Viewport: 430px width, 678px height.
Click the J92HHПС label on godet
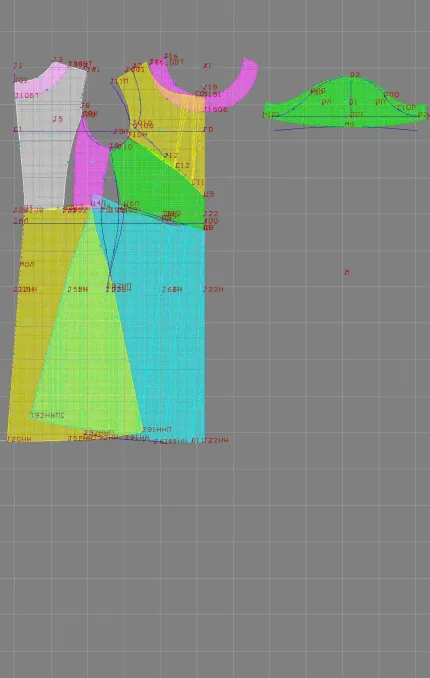[x=47, y=416]
